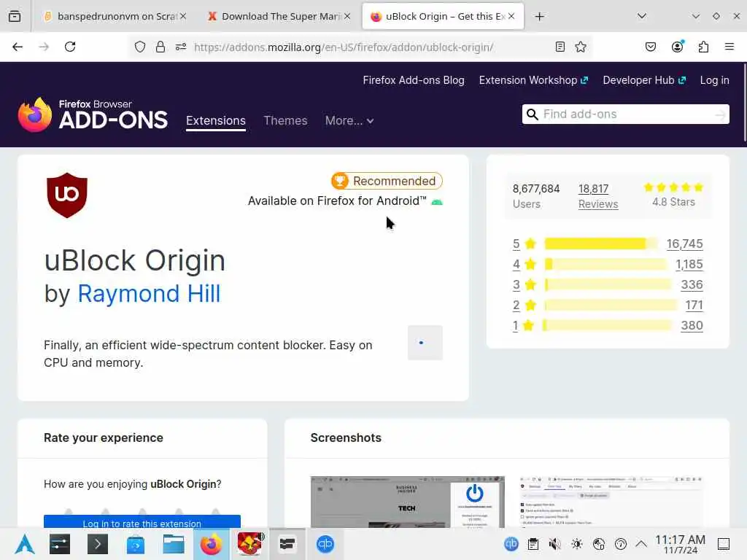Click Log in to rate this extension
Image resolution: width=747 pixels, height=560 pixels.
142,522
